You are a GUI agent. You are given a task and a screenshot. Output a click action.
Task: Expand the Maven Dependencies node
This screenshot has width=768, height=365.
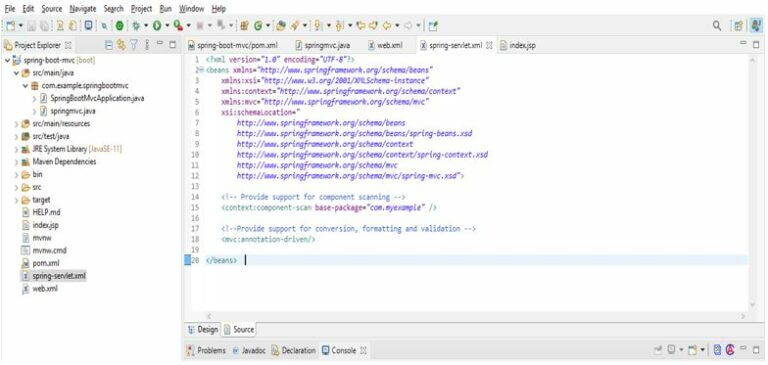point(17,162)
